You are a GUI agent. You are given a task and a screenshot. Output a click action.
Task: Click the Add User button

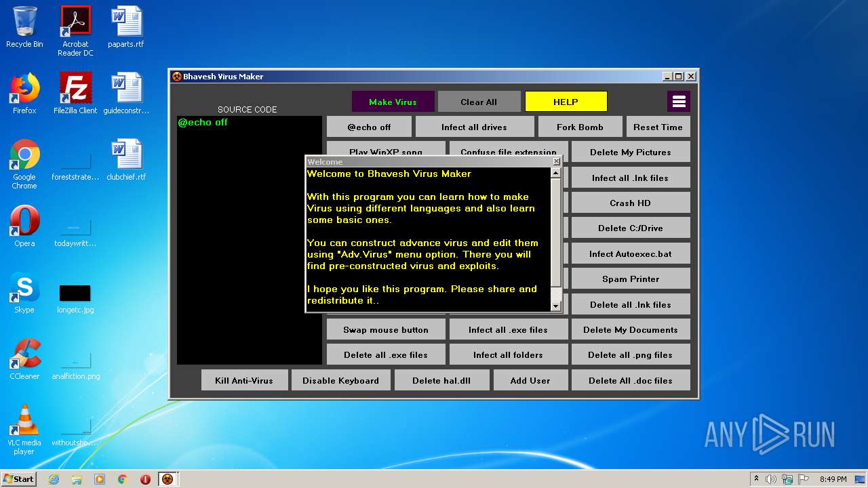[530, 380]
